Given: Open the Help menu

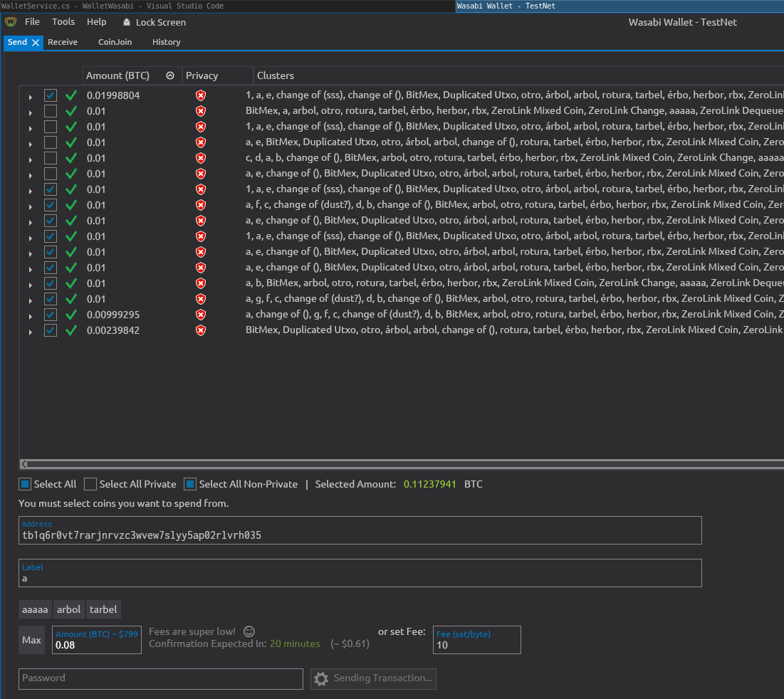Looking at the screenshot, I should pos(97,22).
